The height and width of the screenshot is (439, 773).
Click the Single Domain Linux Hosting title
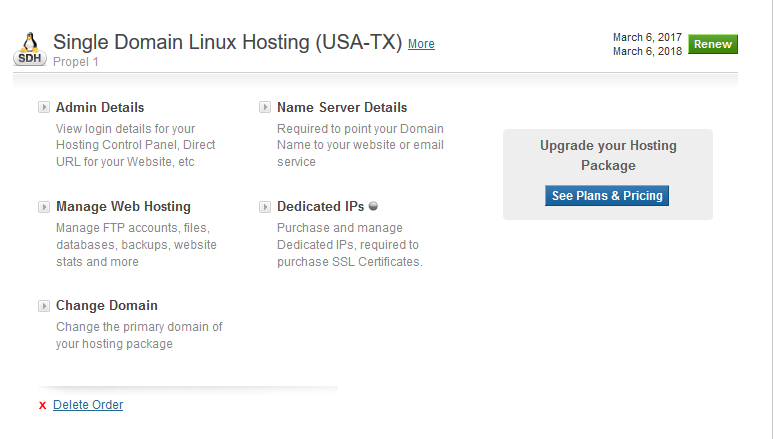pyautogui.click(x=228, y=42)
